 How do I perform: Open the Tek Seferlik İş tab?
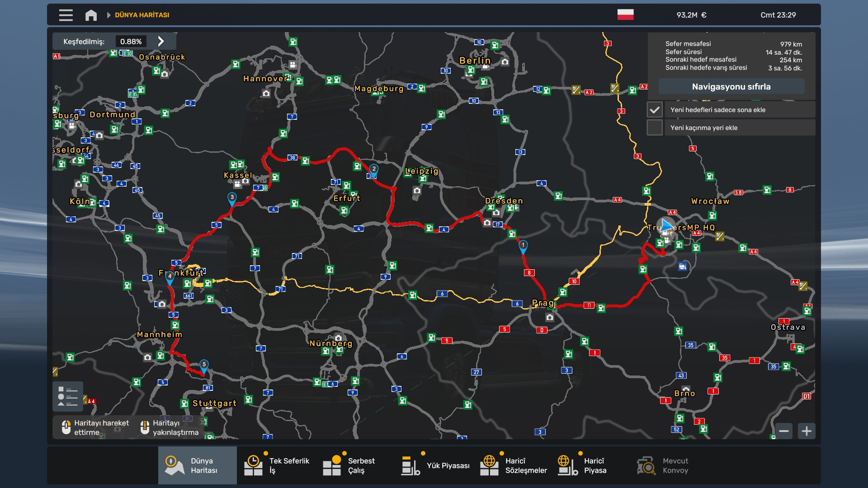(276, 465)
